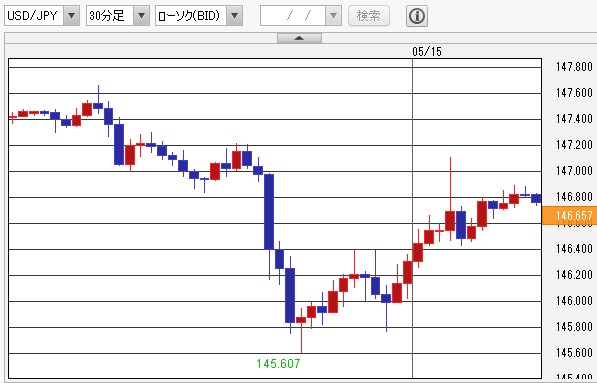Image resolution: width=597 pixels, height=383 pixels.
Task: Click the 145.607 low price label
Action: click(278, 364)
